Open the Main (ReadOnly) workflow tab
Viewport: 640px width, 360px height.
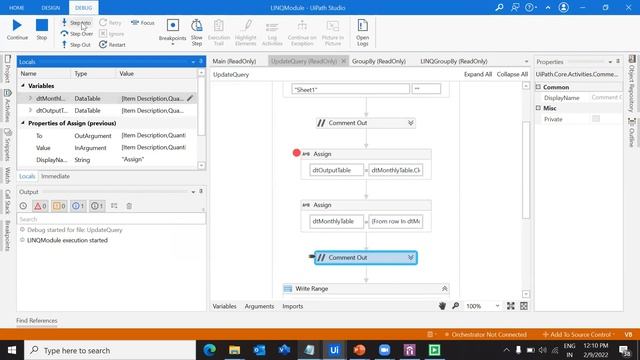pyautogui.click(x=234, y=61)
